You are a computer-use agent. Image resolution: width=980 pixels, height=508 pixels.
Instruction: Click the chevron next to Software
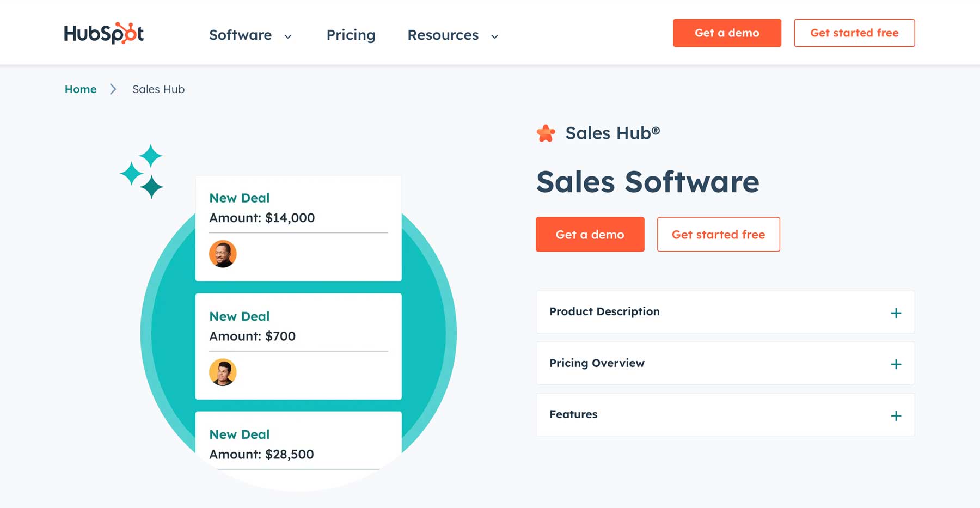pyautogui.click(x=288, y=36)
